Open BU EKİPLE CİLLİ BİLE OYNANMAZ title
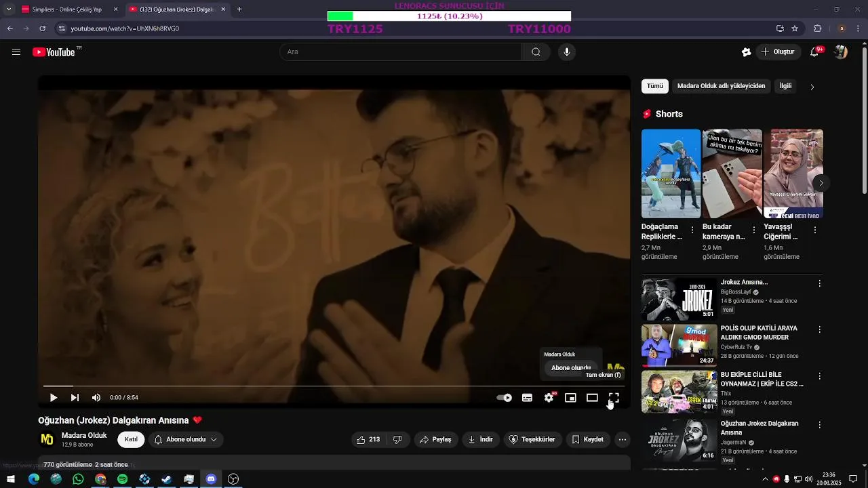This screenshot has height=488, width=868. (x=762, y=379)
